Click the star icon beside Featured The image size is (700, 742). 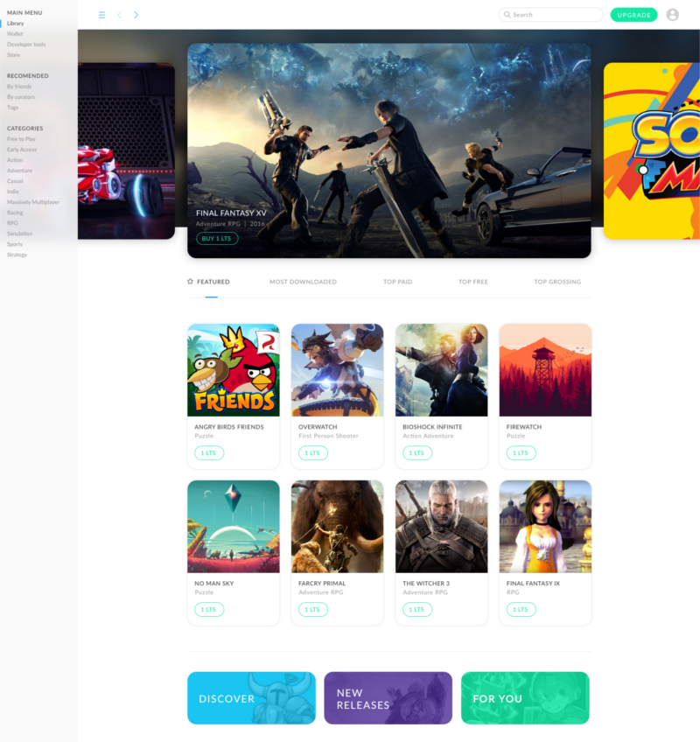point(190,282)
